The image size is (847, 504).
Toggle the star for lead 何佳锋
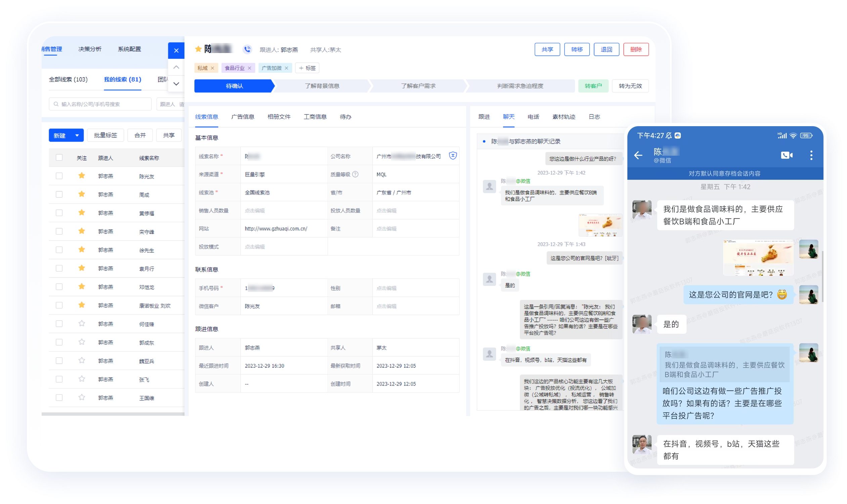(82, 323)
